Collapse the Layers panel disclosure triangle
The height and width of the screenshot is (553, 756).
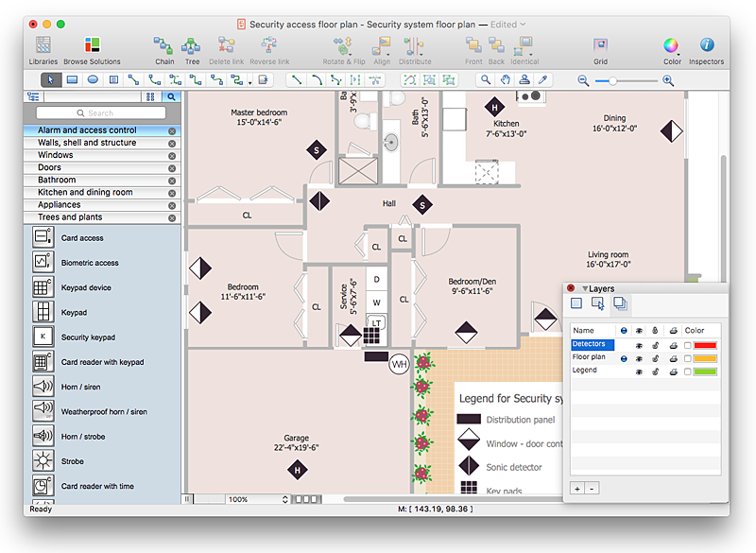[585, 288]
